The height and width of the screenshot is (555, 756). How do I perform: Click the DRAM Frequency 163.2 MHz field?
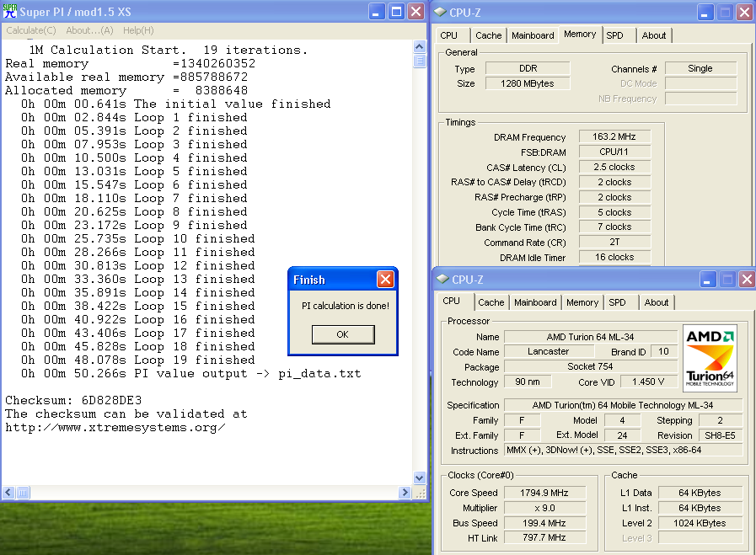click(x=614, y=136)
